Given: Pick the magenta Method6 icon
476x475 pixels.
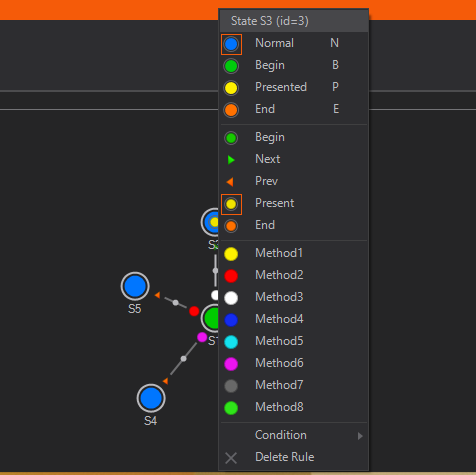Looking at the screenshot, I should (231, 364).
